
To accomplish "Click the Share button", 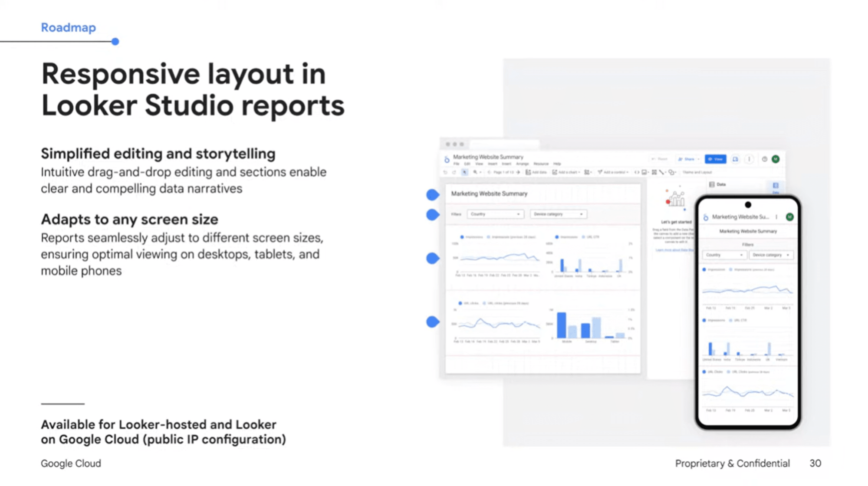I will (688, 159).
